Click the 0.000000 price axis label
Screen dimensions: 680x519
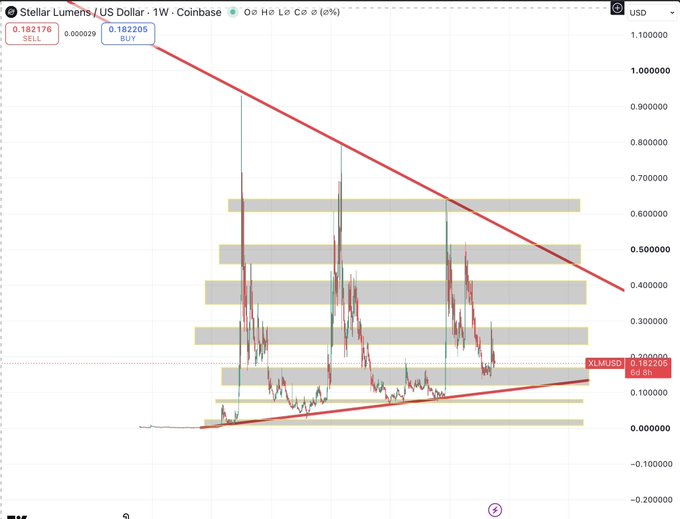(x=650, y=428)
